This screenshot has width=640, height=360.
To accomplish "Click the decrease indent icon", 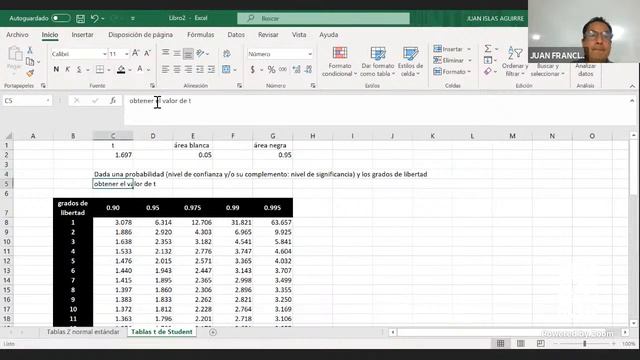I will (200, 69).
